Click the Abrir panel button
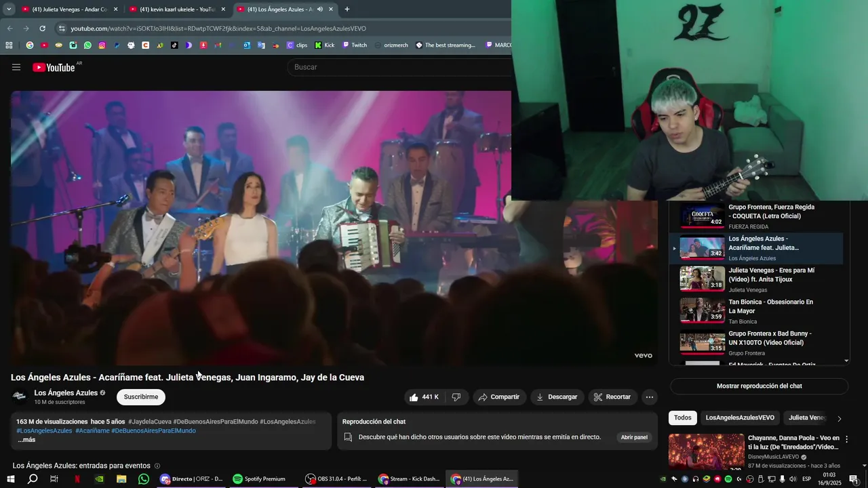The width and height of the screenshot is (868, 488). 634,437
